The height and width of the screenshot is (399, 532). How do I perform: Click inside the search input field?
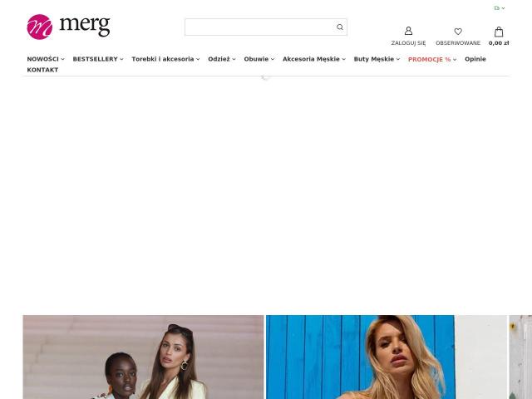[259, 27]
